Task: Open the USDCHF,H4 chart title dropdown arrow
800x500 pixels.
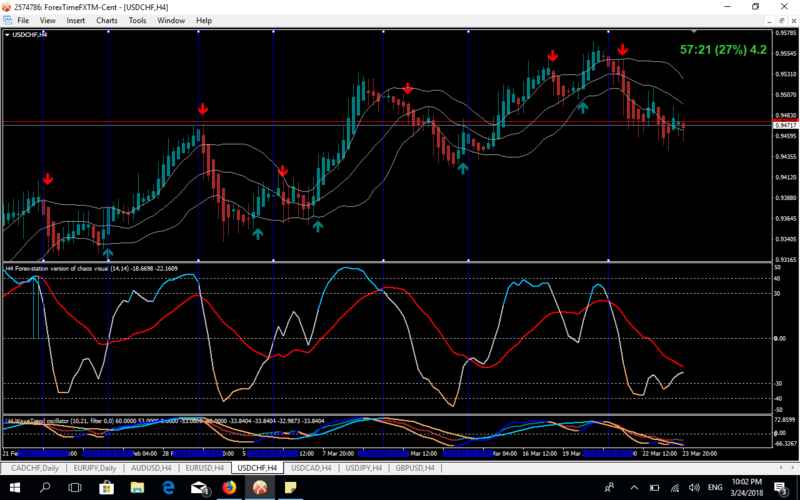Action: (x=8, y=35)
